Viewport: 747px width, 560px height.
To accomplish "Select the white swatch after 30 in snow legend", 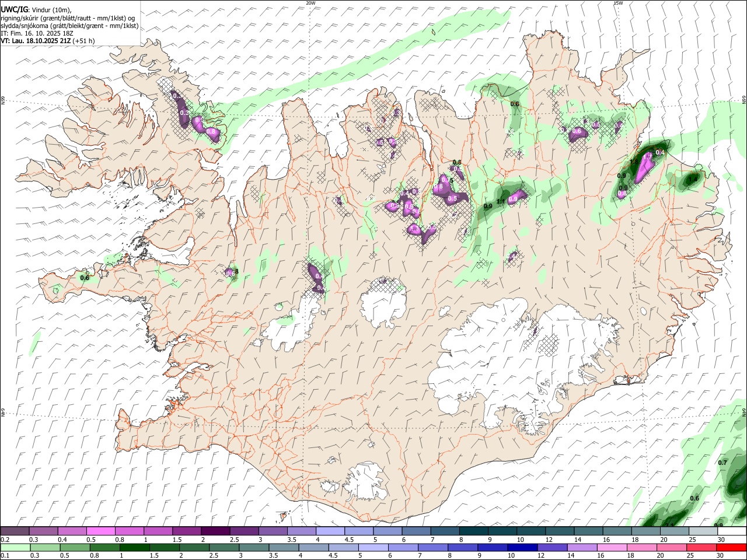I will pos(732,531).
